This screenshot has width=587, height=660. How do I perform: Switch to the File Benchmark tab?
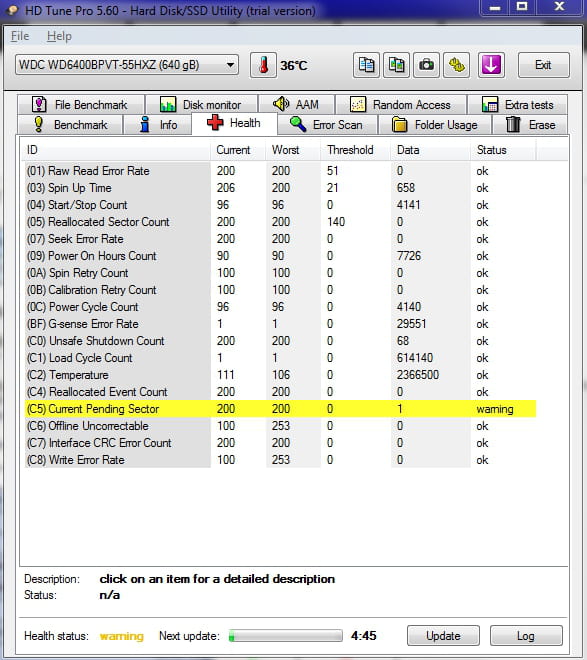81,104
